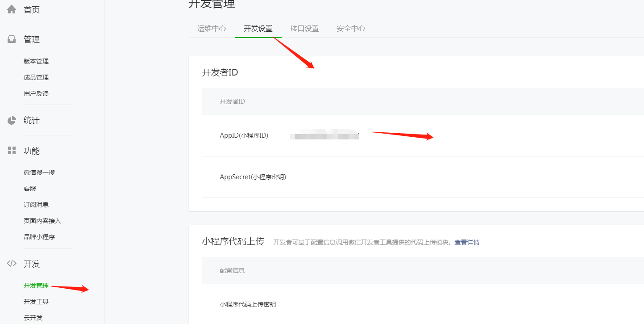
Task: Open the 开发 section
Action: click(32, 264)
